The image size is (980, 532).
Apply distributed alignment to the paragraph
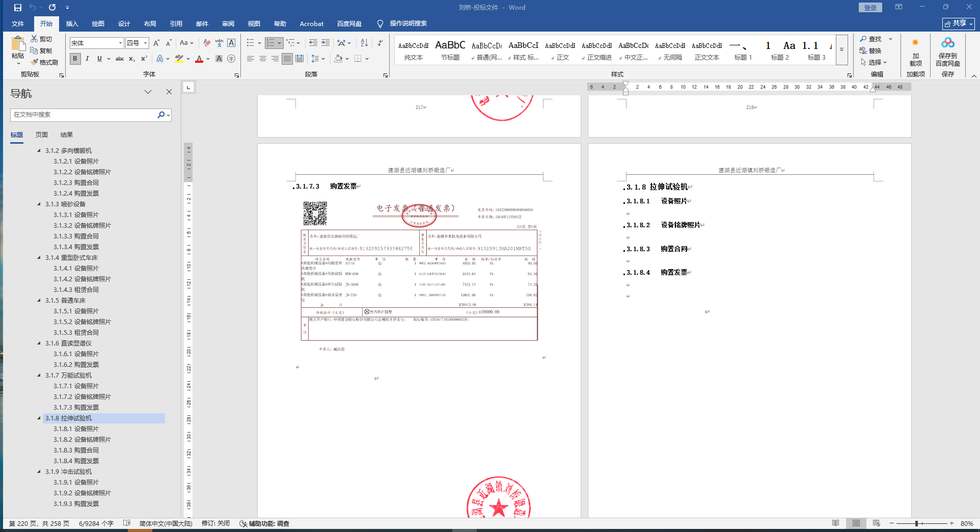(x=300, y=59)
